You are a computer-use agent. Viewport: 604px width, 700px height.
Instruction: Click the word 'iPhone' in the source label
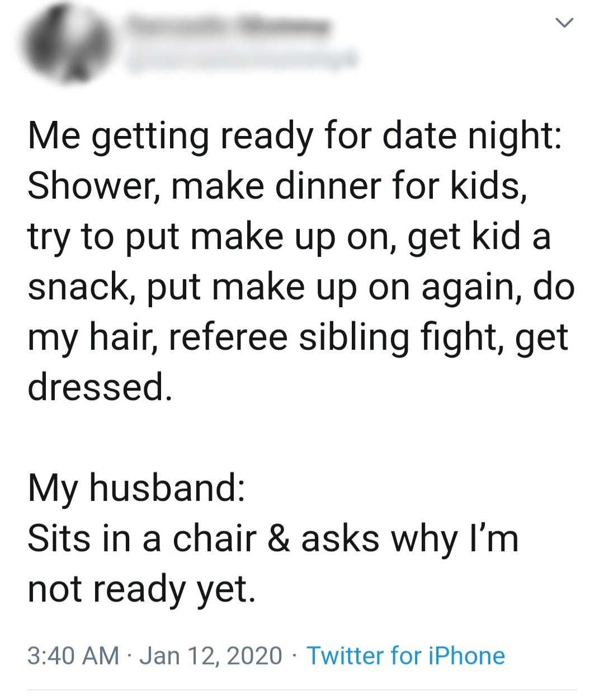coord(466,656)
